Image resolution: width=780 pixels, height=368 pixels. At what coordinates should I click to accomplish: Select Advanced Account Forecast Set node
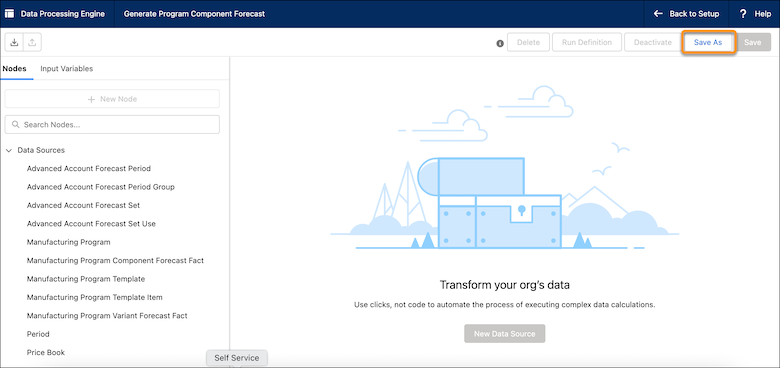(x=84, y=205)
